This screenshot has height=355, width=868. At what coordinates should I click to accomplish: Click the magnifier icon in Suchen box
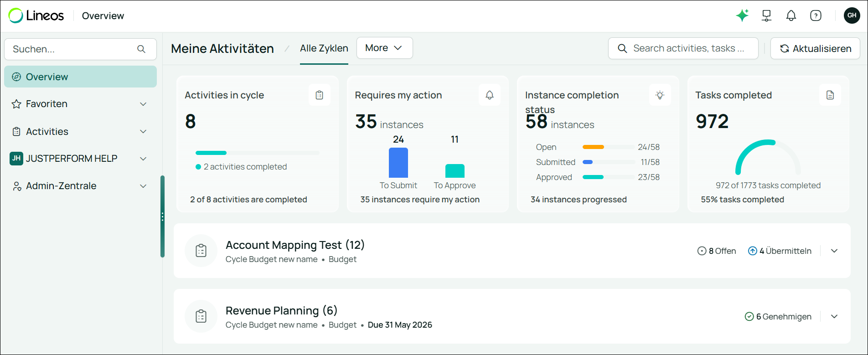coord(141,49)
